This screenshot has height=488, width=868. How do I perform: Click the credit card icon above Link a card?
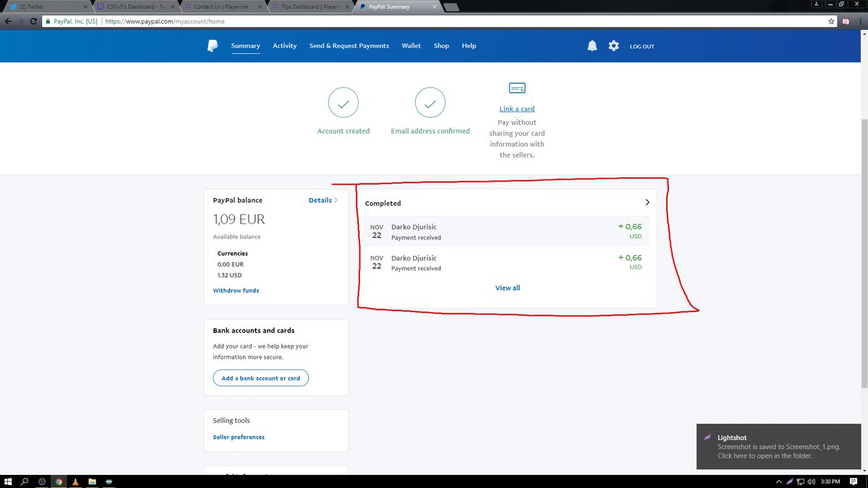517,88
